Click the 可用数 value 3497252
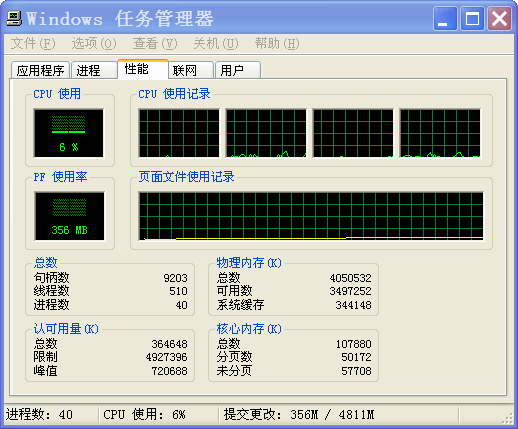Image resolution: width=518 pixels, height=429 pixels. tap(351, 291)
